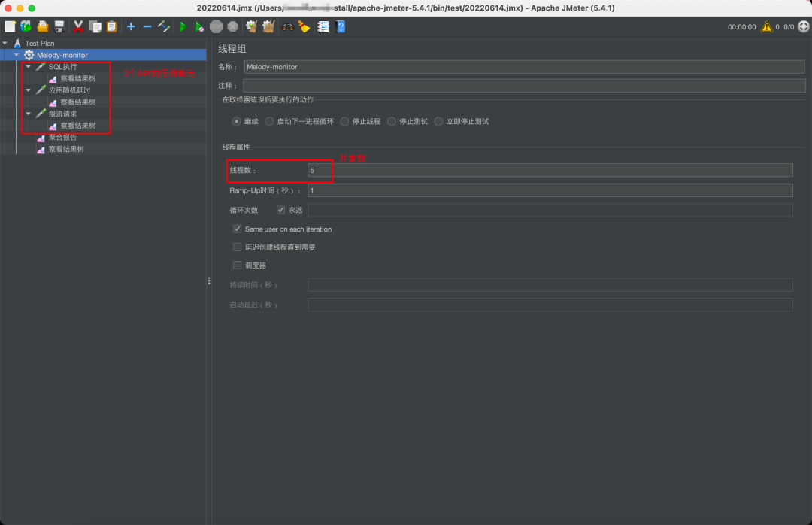Open the Function Helper list icon

point(323,26)
